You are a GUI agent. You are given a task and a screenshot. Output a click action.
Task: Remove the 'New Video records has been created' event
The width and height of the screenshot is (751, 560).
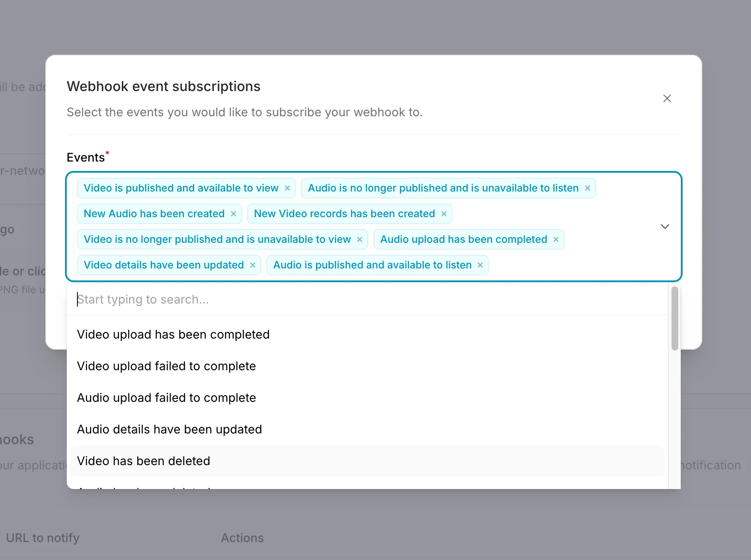(x=444, y=214)
